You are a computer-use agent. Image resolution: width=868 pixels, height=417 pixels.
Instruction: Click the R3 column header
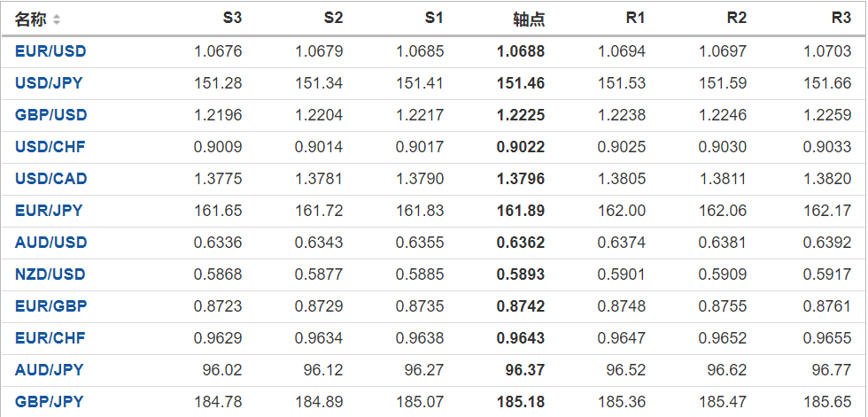pyautogui.click(x=841, y=19)
